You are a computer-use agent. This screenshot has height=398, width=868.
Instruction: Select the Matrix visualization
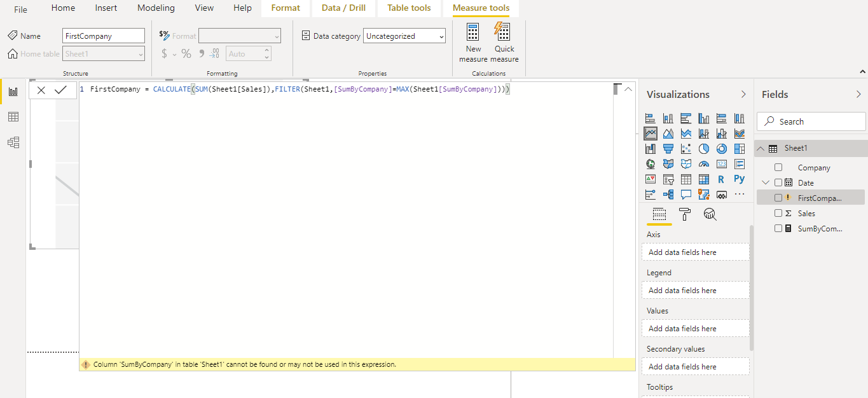point(704,179)
